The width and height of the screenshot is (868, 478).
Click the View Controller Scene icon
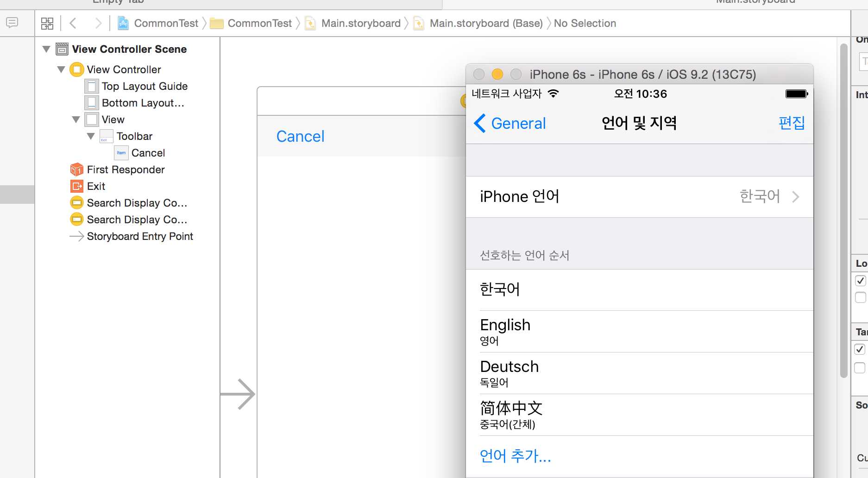click(x=62, y=49)
